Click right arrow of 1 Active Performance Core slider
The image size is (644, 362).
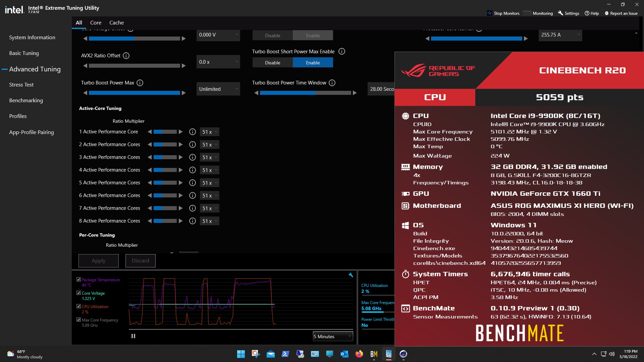181,132
